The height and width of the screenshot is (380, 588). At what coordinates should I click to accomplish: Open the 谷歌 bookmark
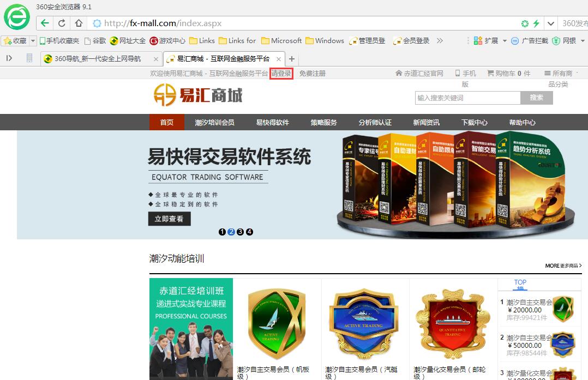click(95, 40)
